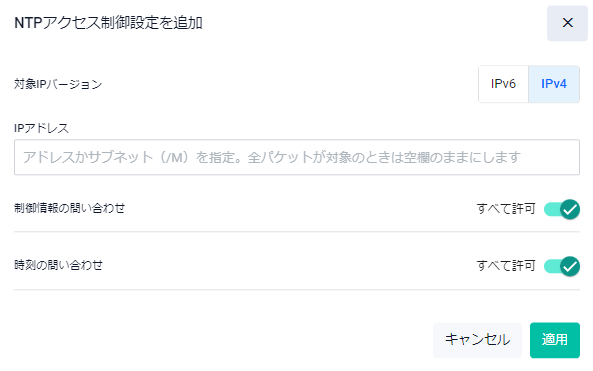Image resolution: width=593 pixels, height=371 pixels.
Task: Click the すべて許可 text beside 制御情報の問い合わせ
Action: 506,209
